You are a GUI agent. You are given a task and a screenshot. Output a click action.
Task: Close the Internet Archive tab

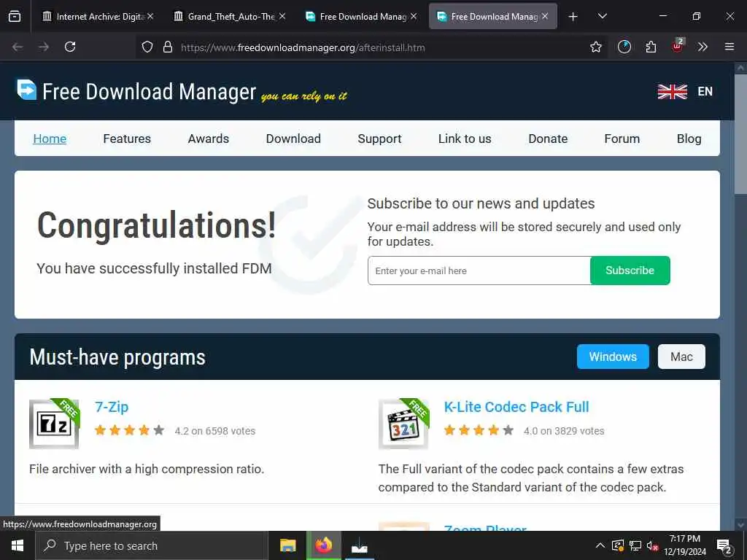(x=150, y=16)
